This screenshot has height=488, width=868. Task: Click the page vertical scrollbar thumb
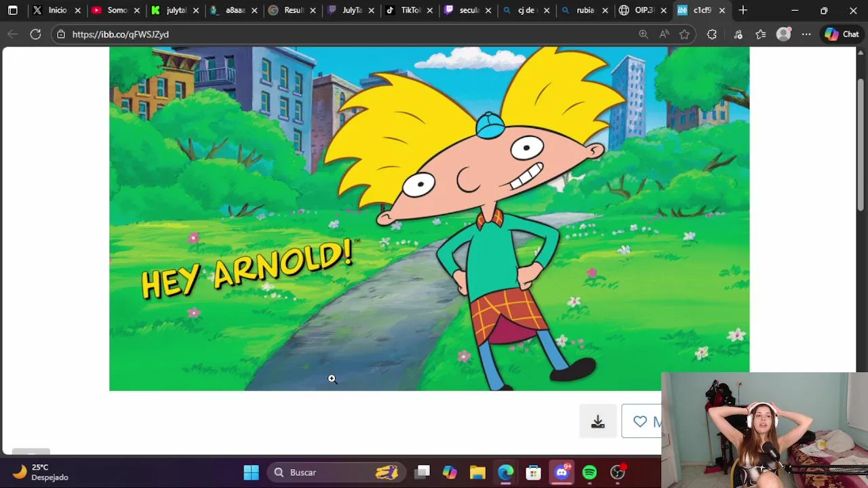pos(861,146)
